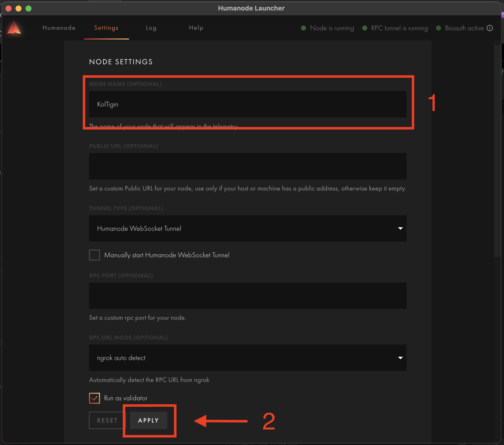This screenshot has width=504, height=445.
Task: Open the Help tab
Action: click(196, 28)
